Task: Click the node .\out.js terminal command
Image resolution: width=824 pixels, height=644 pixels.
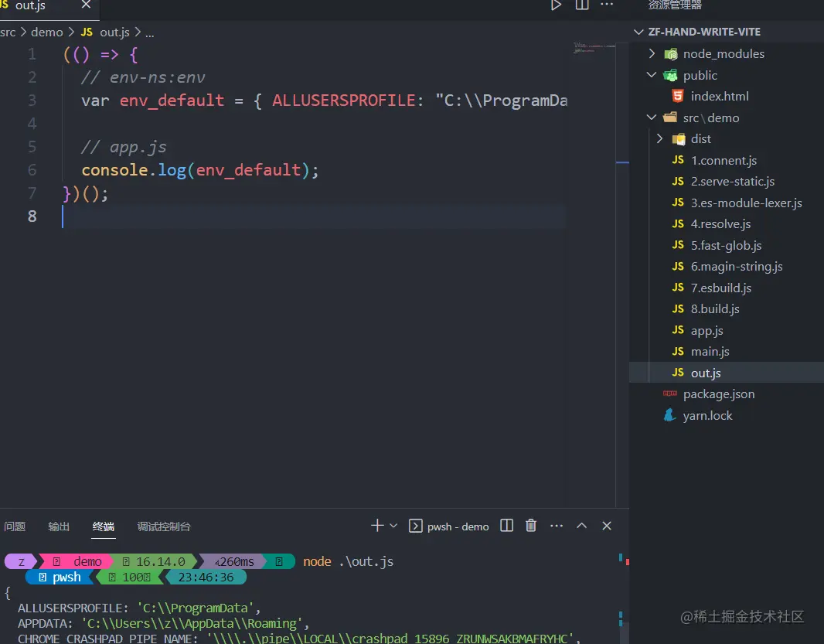Action: [x=348, y=561]
